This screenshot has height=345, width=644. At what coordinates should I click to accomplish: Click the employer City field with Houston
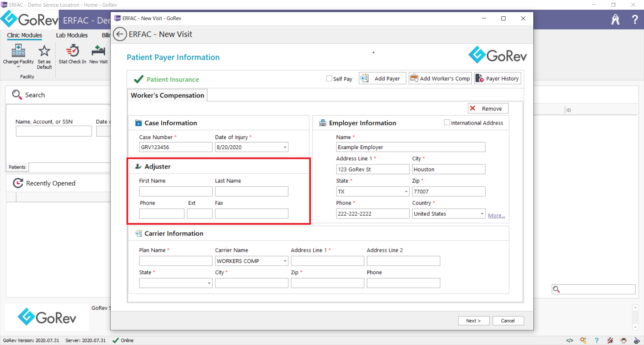[448, 169]
